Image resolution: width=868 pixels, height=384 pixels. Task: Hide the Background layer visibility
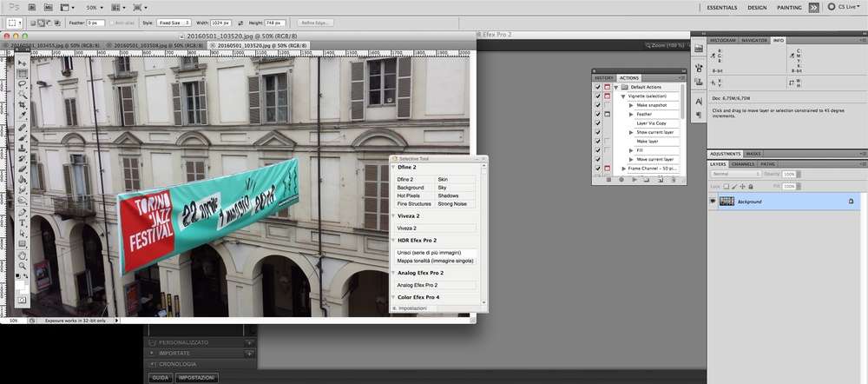click(x=713, y=201)
